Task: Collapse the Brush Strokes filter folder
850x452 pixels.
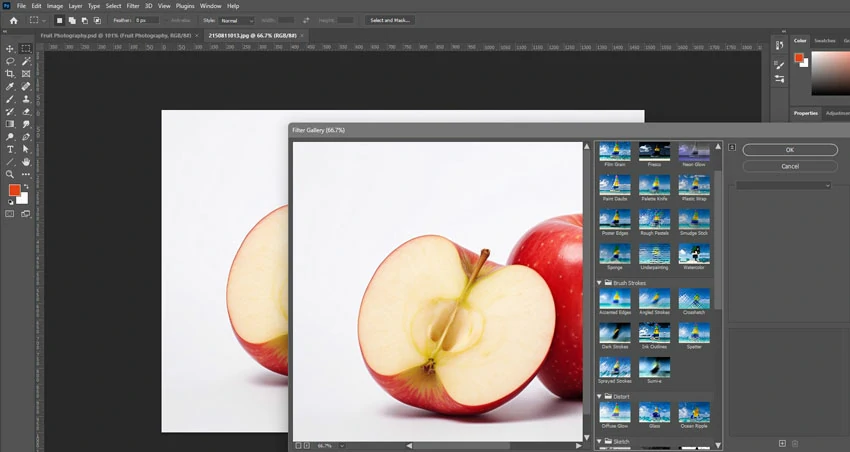Action: coord(600,283)
